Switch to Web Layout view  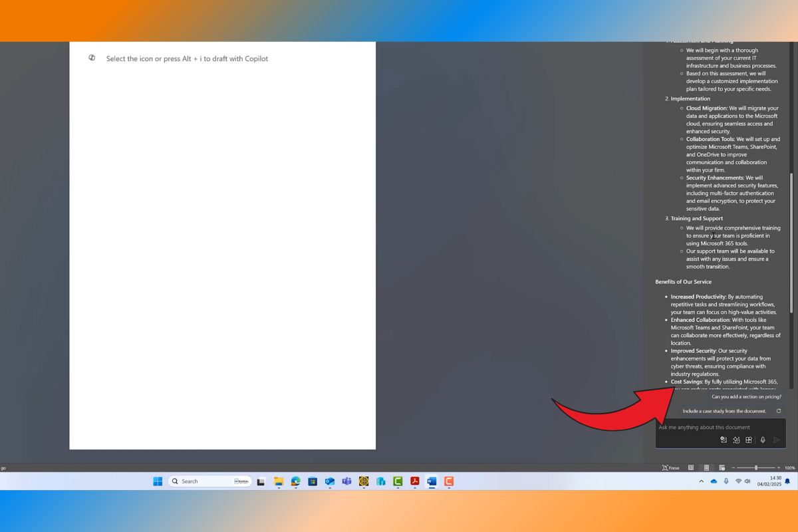pyautogui.click(x=722, y=467)
